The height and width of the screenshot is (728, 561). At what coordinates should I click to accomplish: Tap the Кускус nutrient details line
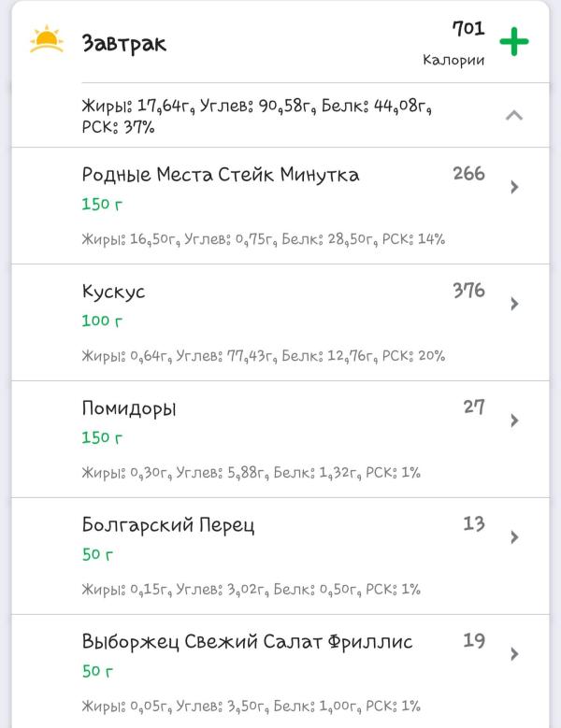pos(264,356)
